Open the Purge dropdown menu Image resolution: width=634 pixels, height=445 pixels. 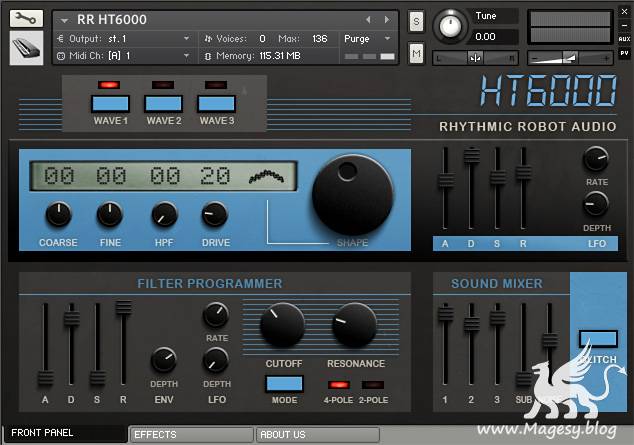(367, 38)
